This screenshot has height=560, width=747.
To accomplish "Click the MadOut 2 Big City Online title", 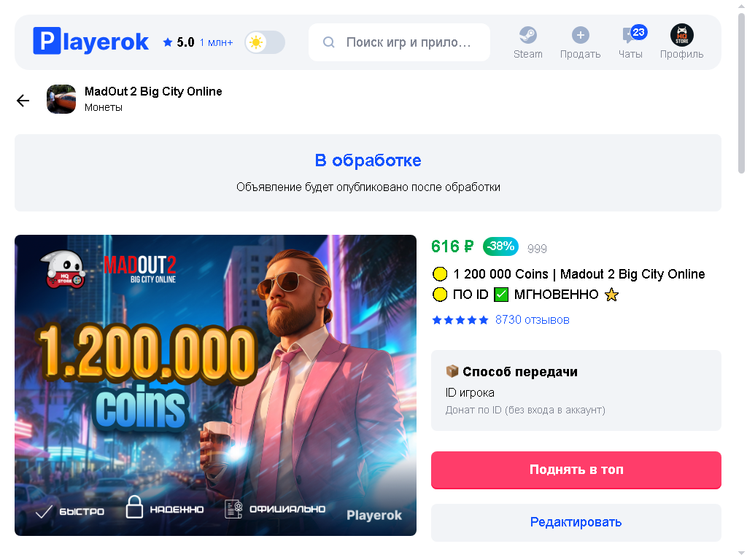I will [x=153, y=91].
